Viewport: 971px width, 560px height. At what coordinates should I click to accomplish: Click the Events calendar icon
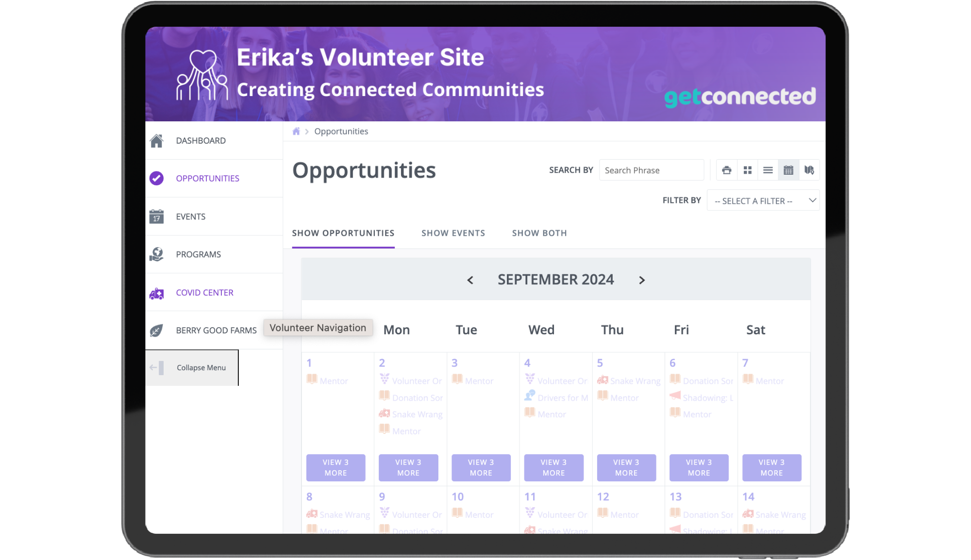(x=788, y=170)
